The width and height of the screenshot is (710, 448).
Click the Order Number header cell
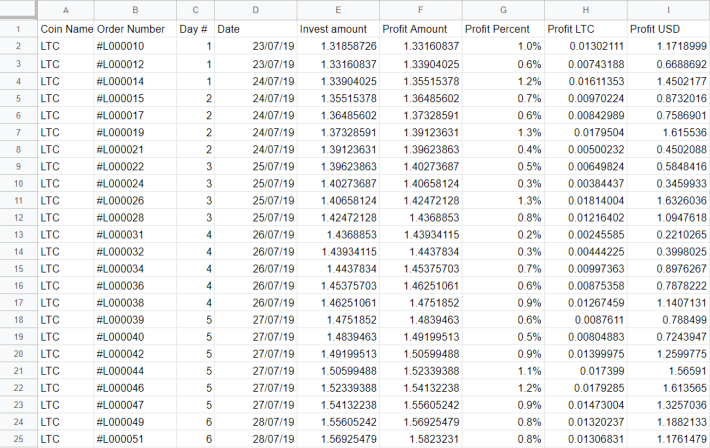point(135,29)
